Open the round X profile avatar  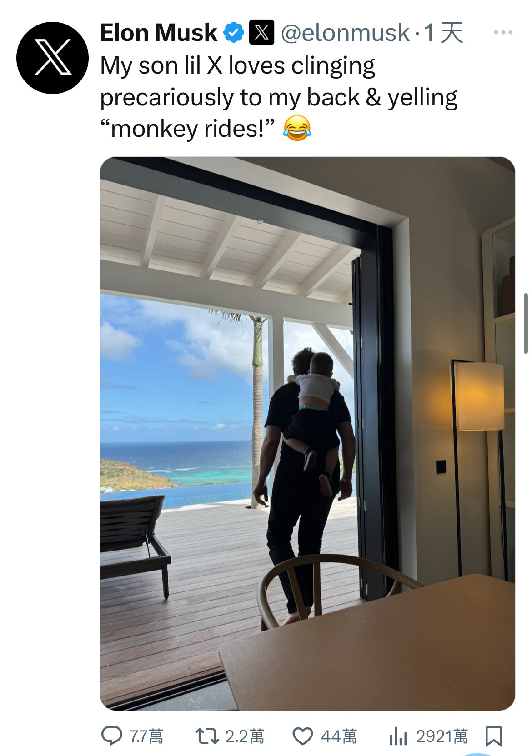(52, 58)
